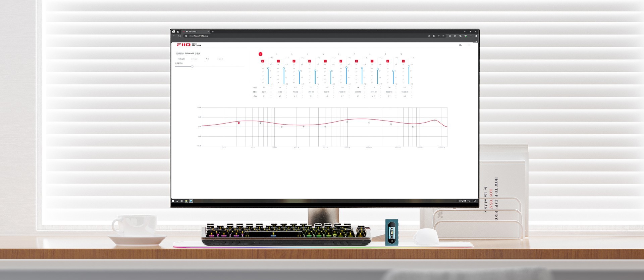Image resolution: width=644 pixels, height=280 pixels.
Task: Edit band 1 frequency value 32.00
Action: click(x=264, y=92)
